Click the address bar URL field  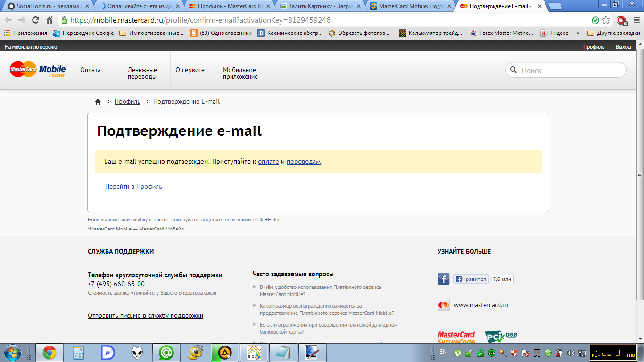click(x=325, y=20)
